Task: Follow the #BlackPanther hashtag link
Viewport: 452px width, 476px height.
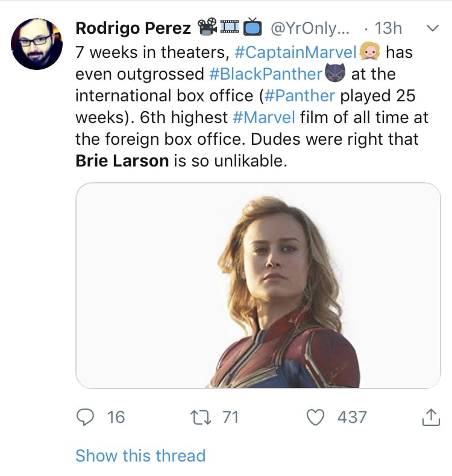Action: point(266,75)
